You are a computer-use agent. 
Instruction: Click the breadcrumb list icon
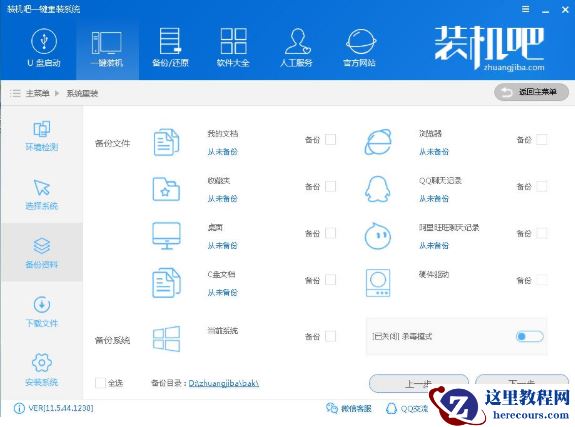[x=15, y=93]
